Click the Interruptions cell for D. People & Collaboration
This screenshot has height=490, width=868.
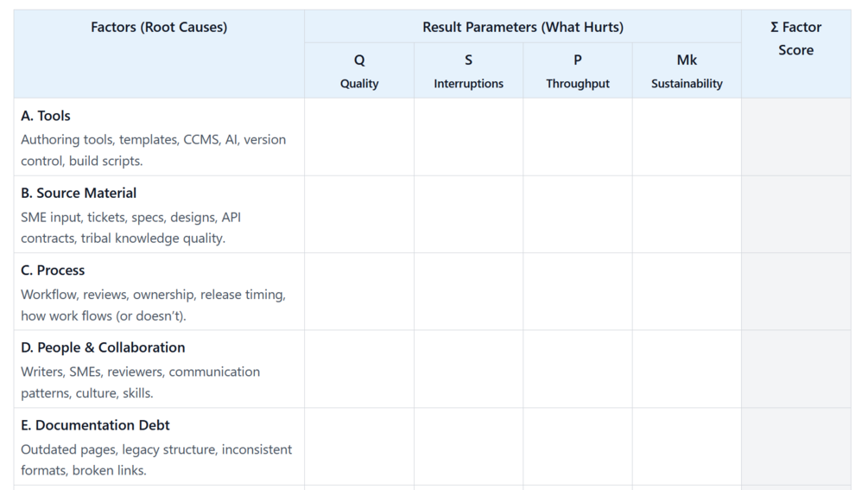tap(468, 369)
